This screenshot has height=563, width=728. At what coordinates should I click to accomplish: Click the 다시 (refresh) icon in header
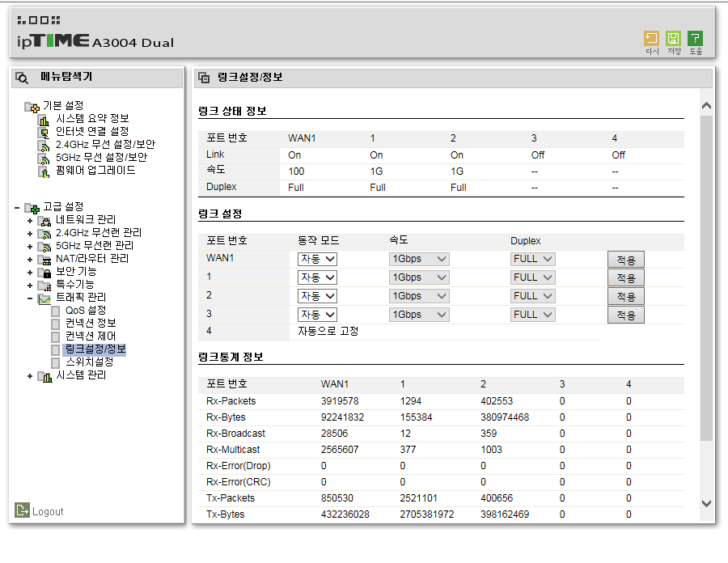(x=651, y=39)
